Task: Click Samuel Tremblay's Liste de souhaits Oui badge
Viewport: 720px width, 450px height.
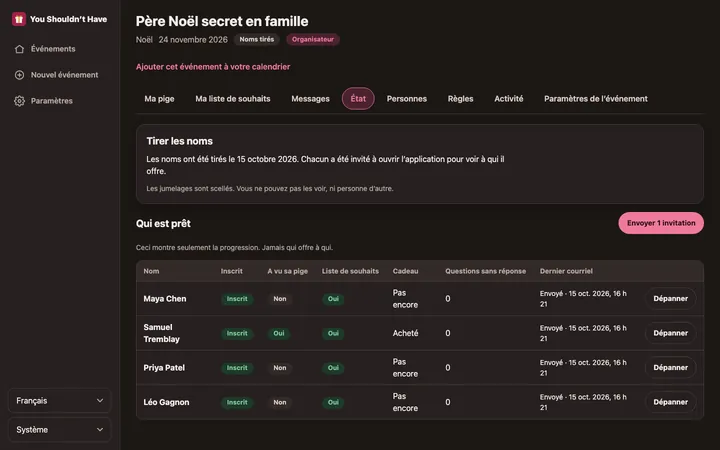Action: pos(333,333)
